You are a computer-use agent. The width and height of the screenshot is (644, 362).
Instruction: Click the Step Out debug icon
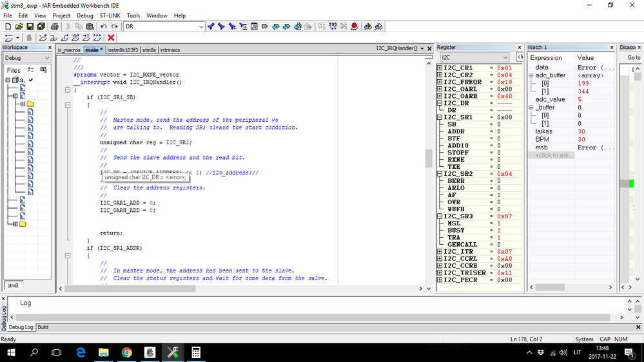[x=64, y=38]
